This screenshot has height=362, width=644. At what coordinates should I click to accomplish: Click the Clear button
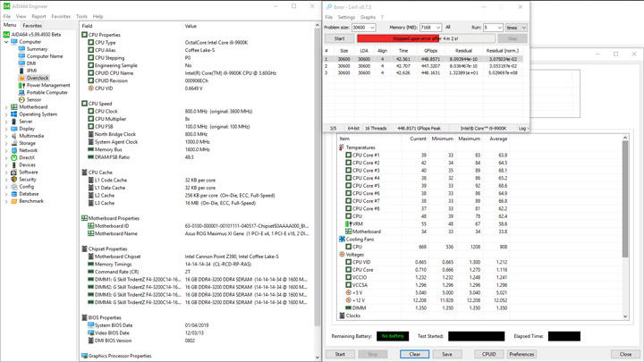pyautogui.click(x=414, y=354)
